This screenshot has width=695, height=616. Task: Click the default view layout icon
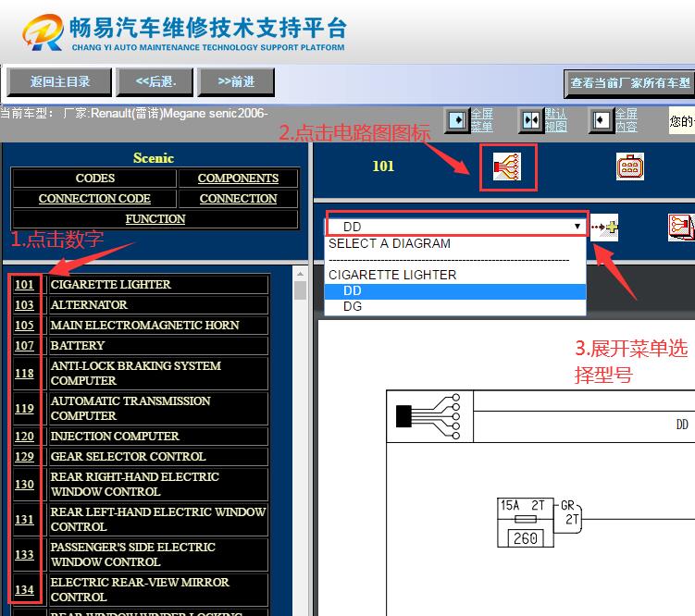pyautogui.click(x=530, y=120)
